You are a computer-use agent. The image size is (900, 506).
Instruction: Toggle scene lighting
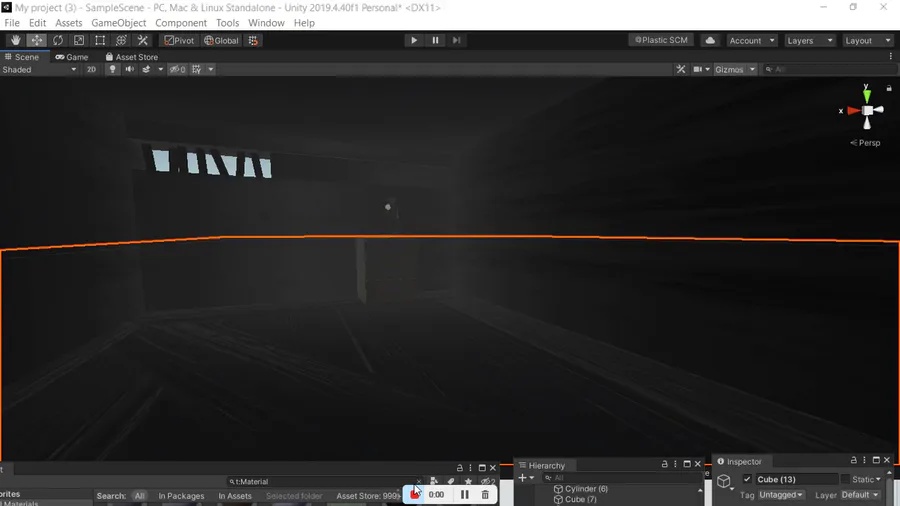(x=112, y=69)
